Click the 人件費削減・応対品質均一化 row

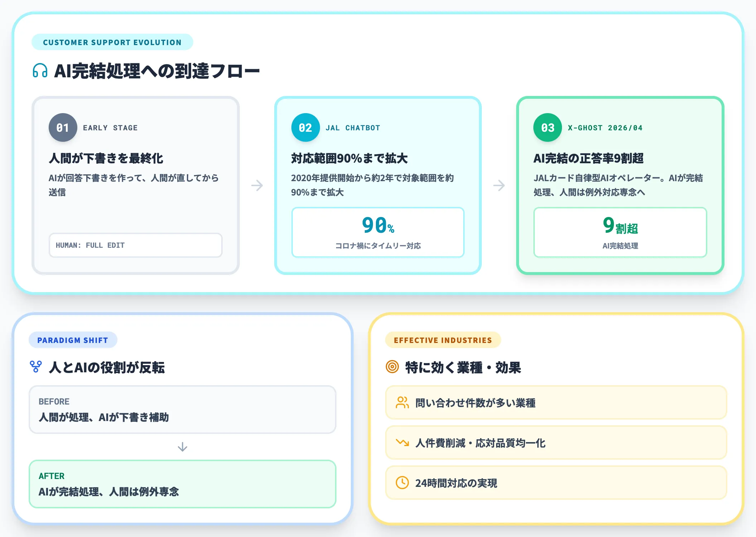[556, 442]
